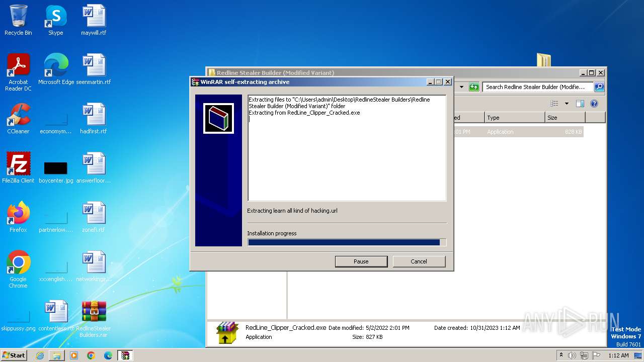Toggle the Explorer preview pane icon

coord(580,104)
